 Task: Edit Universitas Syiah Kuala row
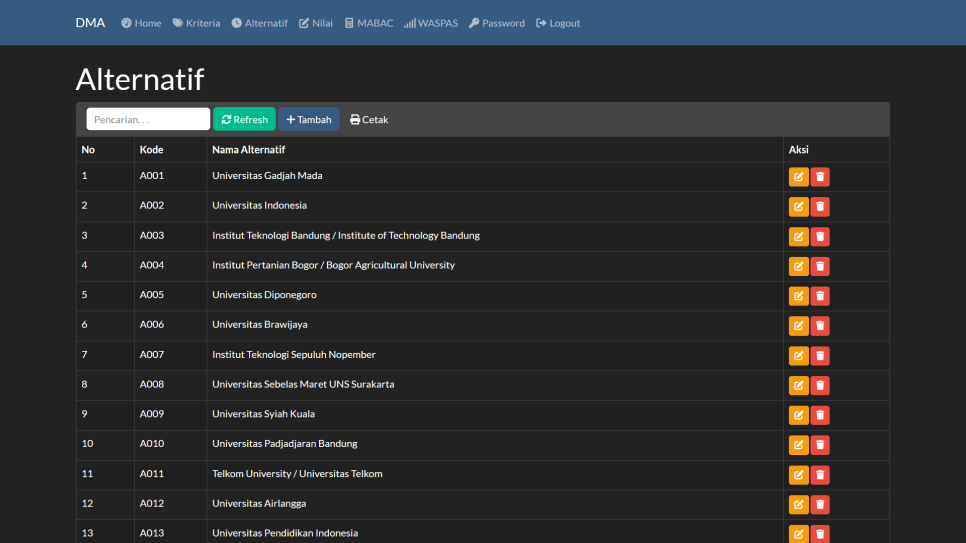click(798, 415)
